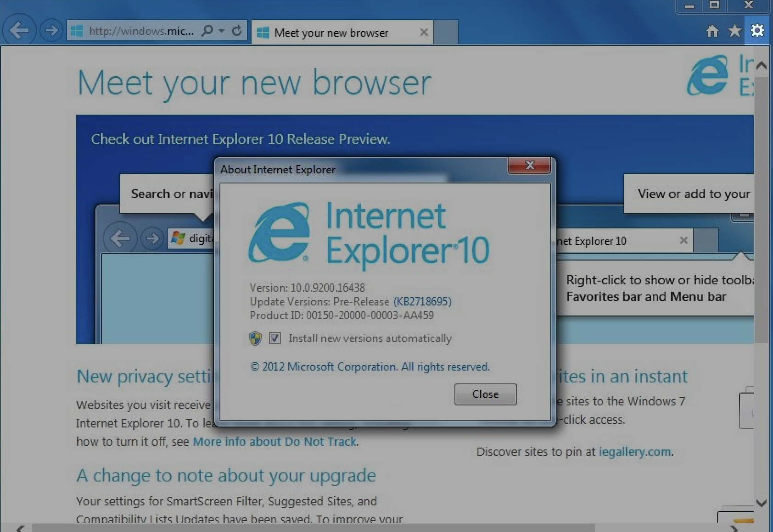
Task: Click the illustrated tab close X in banner
Action: 683,240
